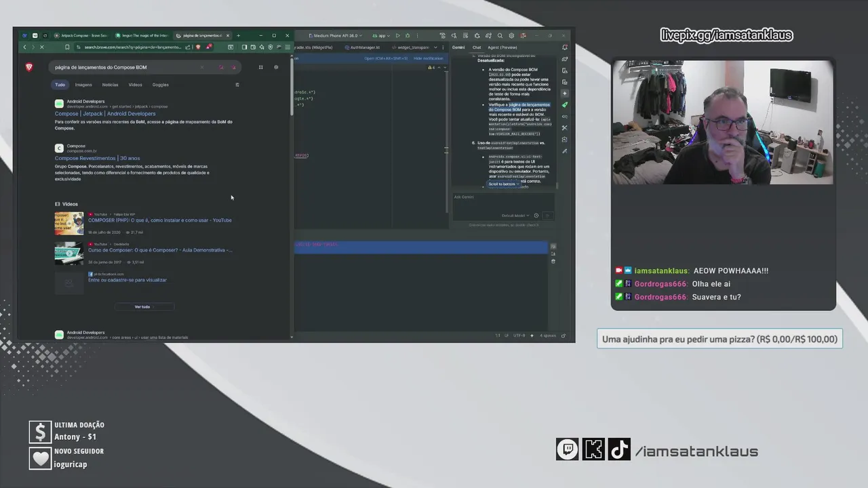
Task: Open Brave hamburger main menu
Action: pos(288,47)
